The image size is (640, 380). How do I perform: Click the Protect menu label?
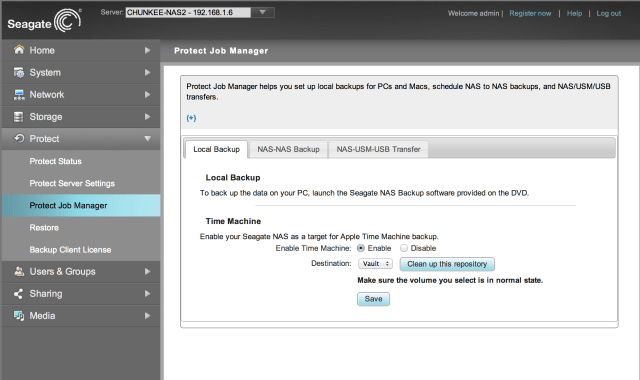point(44,139)
